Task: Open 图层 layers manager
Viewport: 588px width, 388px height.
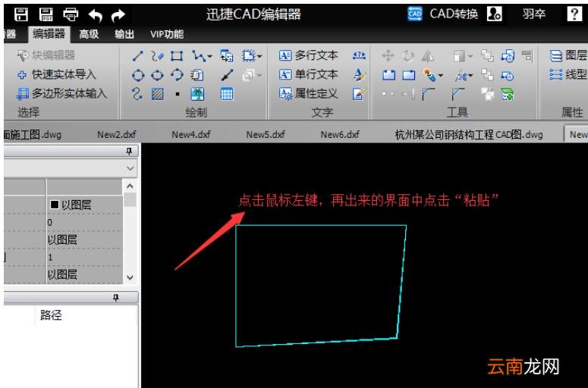Action: pos(568,55)
